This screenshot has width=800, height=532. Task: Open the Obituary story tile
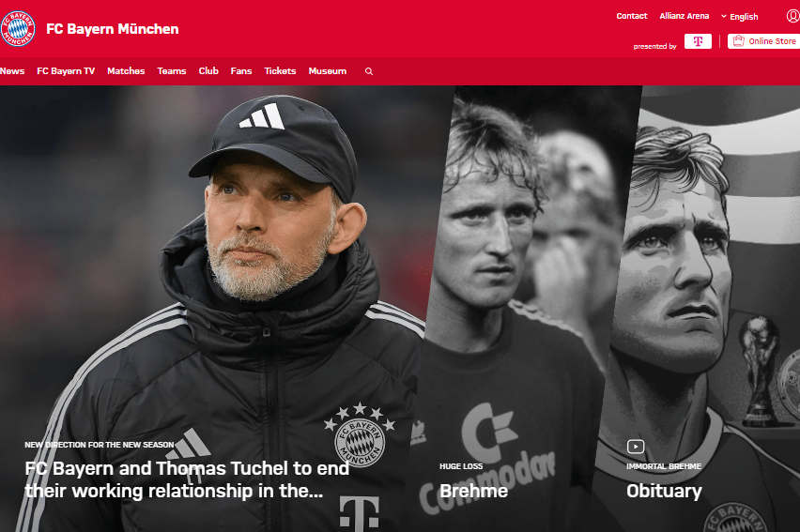(x=664, y=491)
